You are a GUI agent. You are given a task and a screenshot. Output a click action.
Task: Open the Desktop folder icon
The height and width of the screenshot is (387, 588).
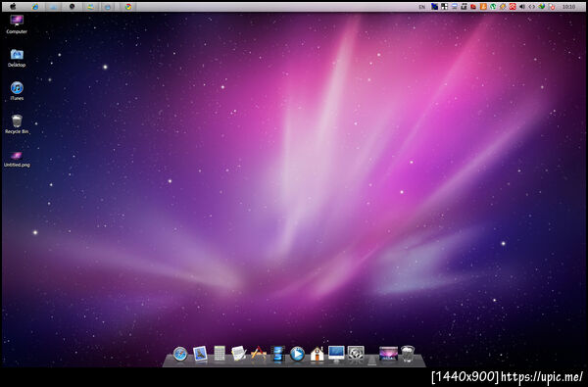pyautogui.click(x=17, y=58)
